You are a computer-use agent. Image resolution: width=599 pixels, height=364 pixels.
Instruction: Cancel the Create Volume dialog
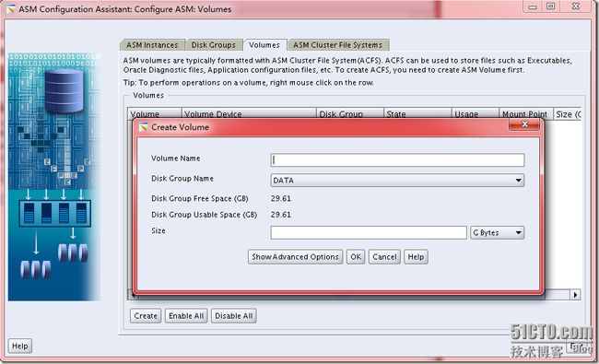click(384, 257)
